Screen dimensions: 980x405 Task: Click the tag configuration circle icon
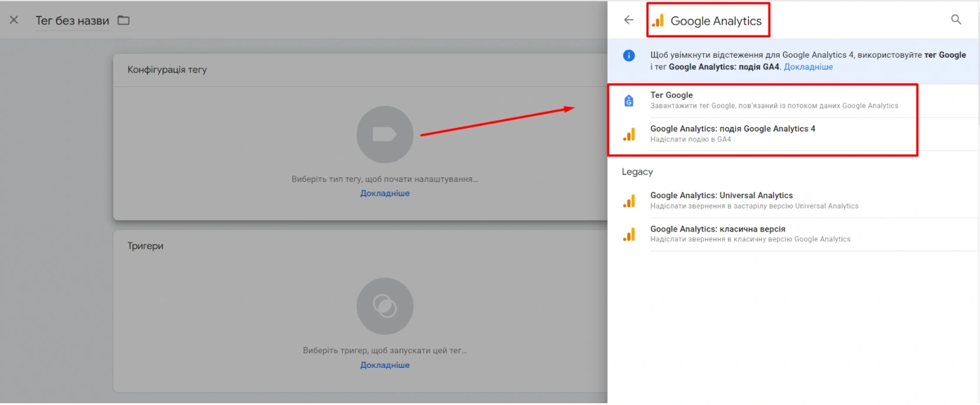pos(385,134)
